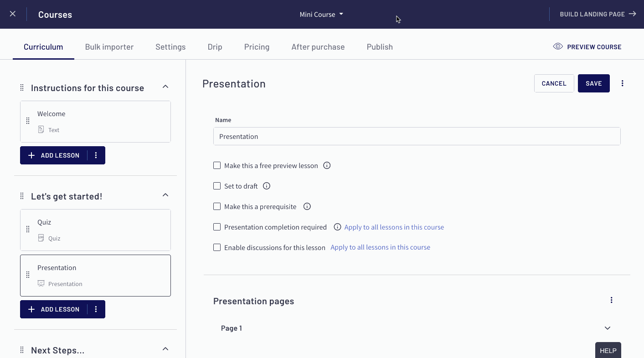This screenshot has width=644, height=358.
Task: Apply discussions to all lessons link
Action: click(381, 247)
